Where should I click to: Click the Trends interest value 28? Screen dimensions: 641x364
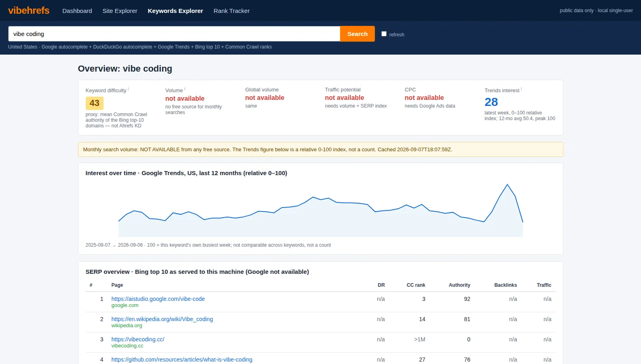tap(491, 102)
